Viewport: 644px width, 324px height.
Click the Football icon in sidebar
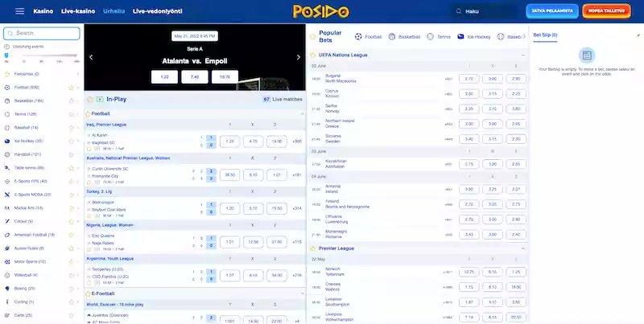(x=7, y=88)
